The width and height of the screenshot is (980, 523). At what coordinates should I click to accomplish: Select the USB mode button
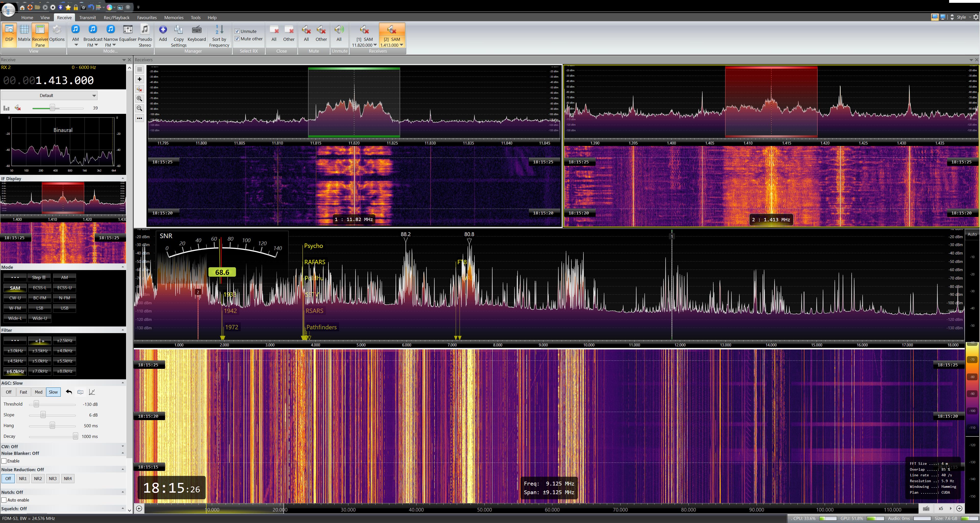coord(64,308)
